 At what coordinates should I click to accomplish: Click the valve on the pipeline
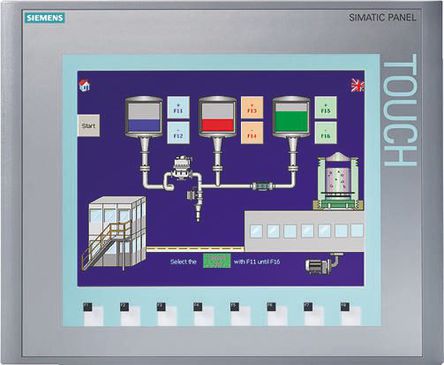pos(183,168)
